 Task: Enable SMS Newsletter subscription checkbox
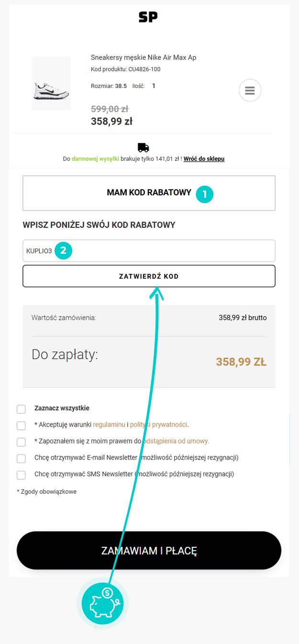pyautogui.click(x=21, y=475)
